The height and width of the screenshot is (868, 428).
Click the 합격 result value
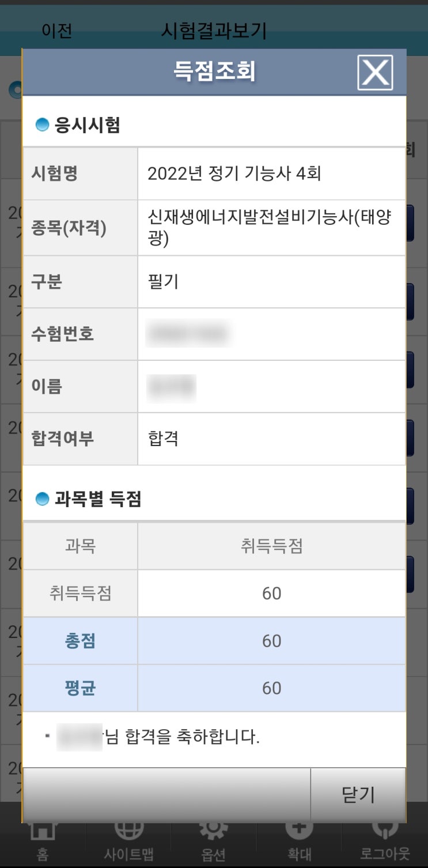[163, 439]
